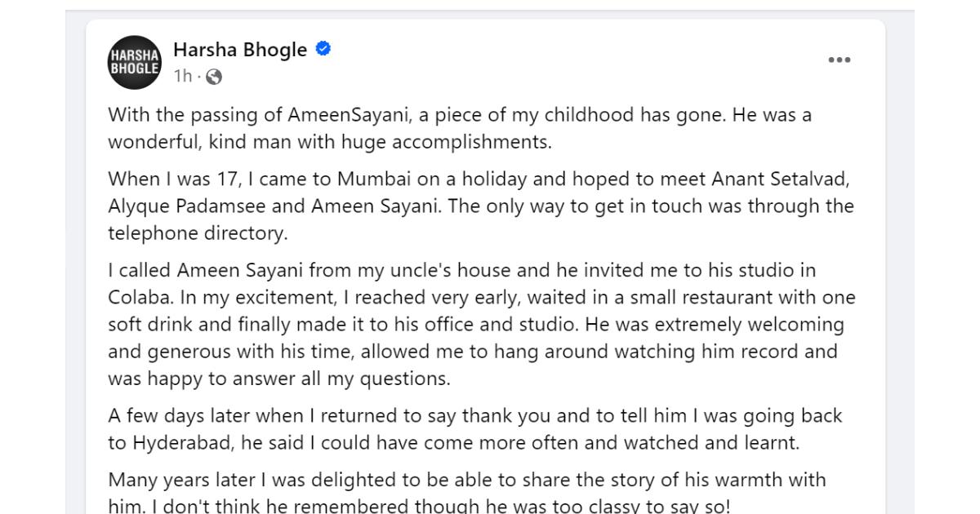
Task: Open Harsha Bhogle's profile picture
Action: (134, 62)
